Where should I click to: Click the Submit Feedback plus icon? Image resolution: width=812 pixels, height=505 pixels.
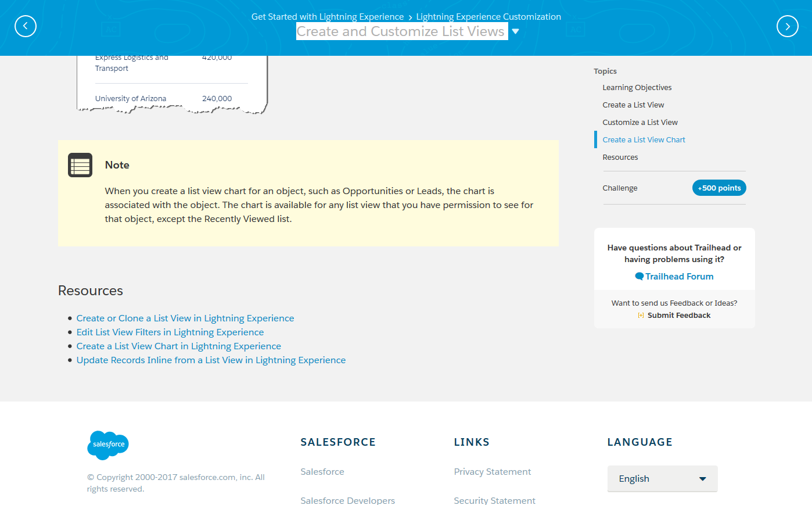click(x=641, y=316)
